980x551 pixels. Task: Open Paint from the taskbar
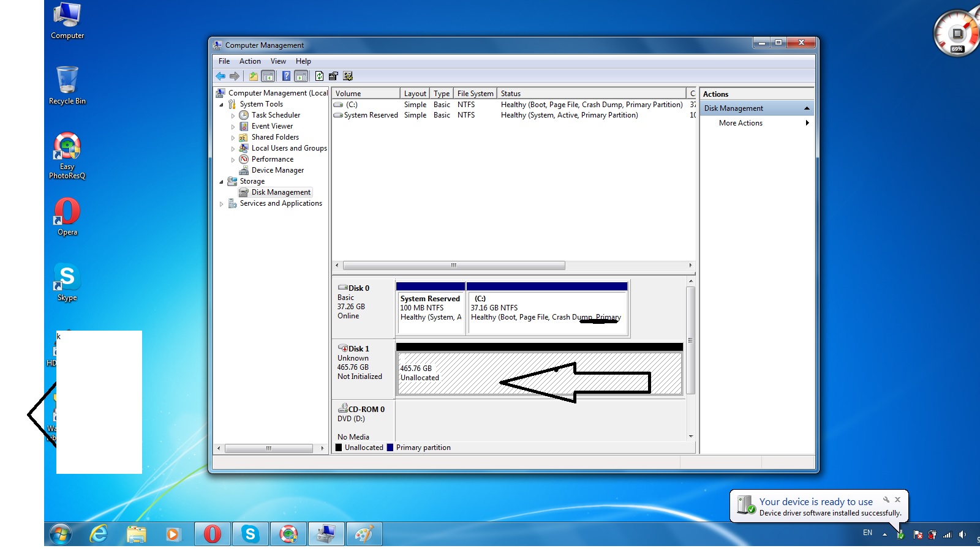click(364, 534)
